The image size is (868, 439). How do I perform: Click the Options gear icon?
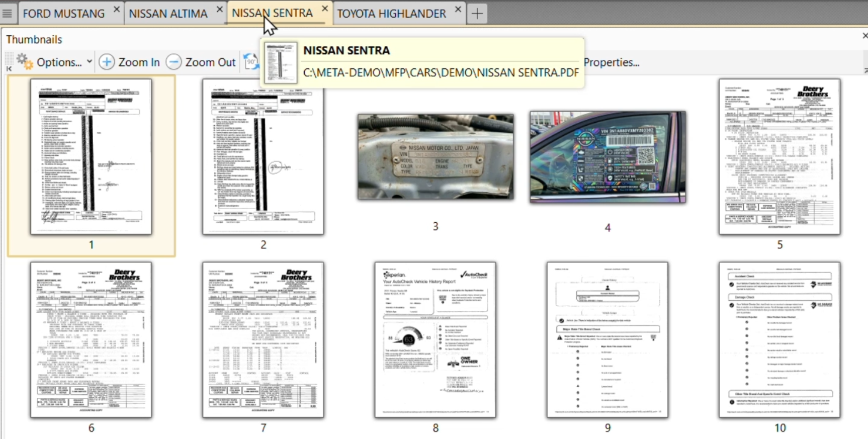(x=25, y=62)
